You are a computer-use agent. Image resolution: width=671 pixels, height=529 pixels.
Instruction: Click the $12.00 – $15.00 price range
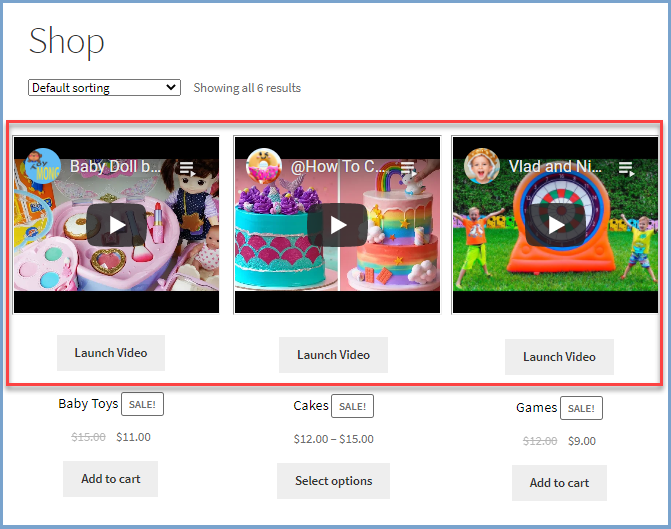coord(333,439)
